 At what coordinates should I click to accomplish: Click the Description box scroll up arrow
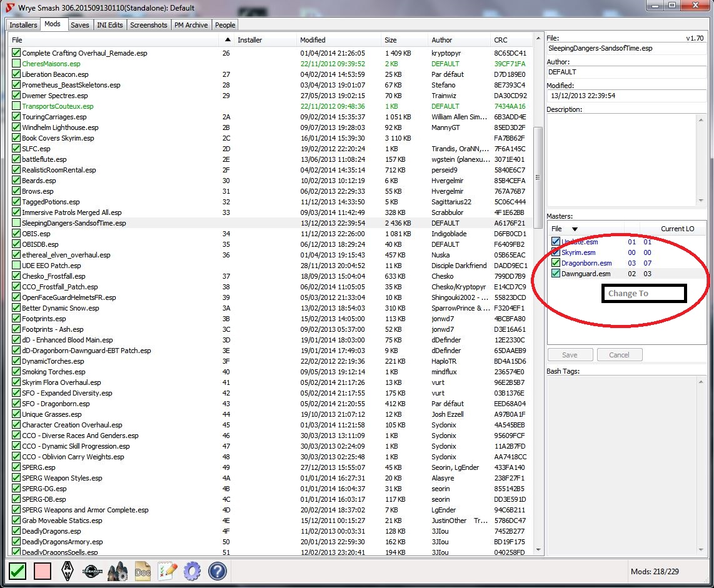(x=701, y=120)
